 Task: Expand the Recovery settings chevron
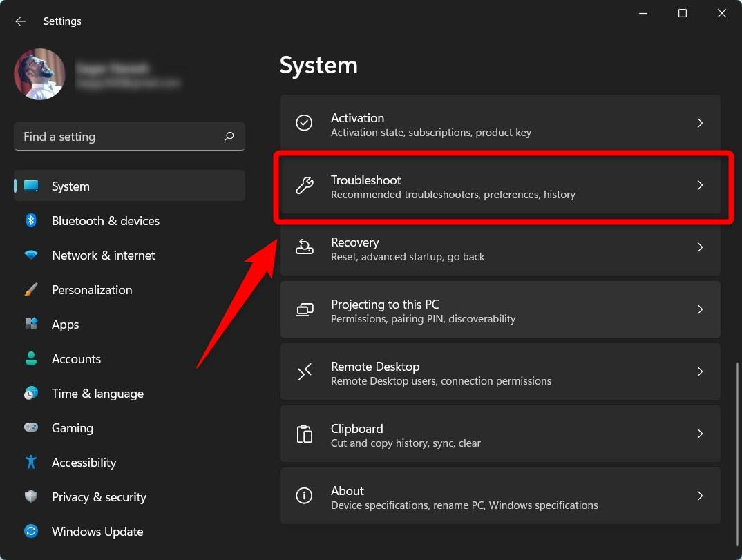700,247
